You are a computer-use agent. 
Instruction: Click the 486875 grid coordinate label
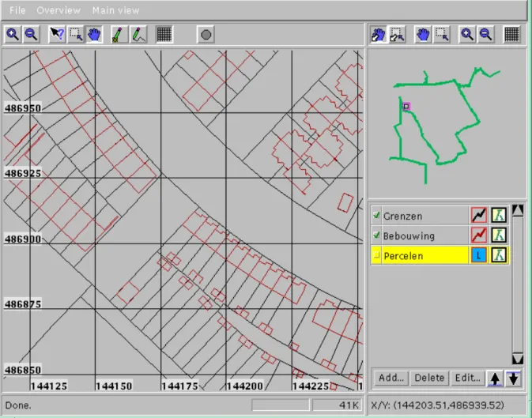pos(23,304)
